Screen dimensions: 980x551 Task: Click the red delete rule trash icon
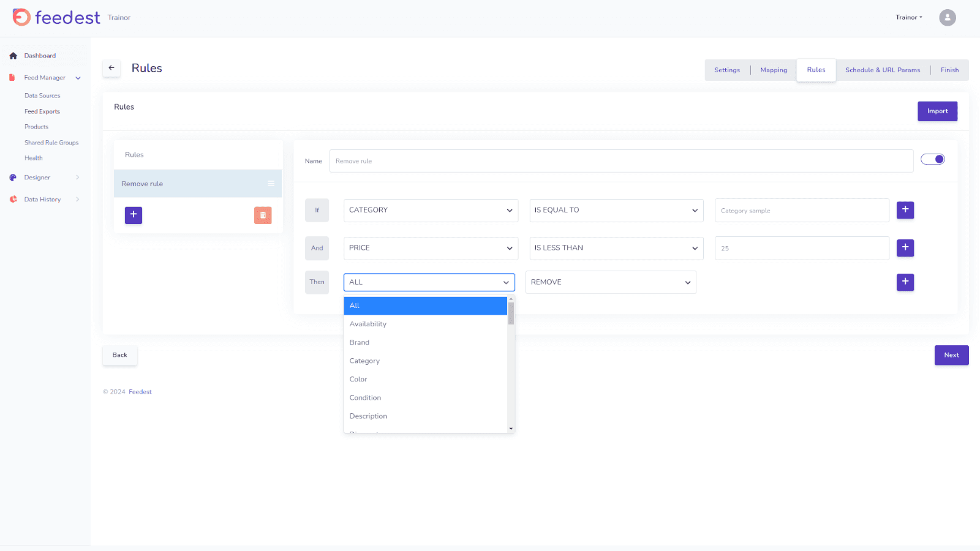pos(263,215)
